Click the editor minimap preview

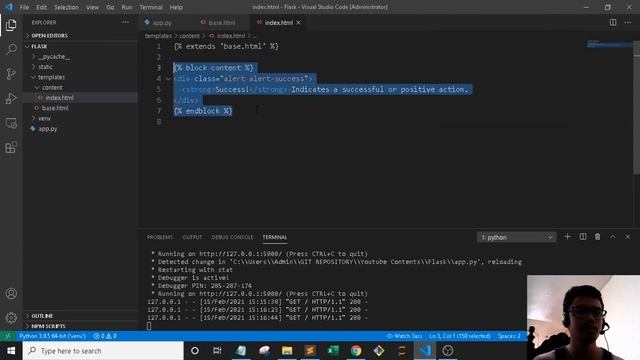click(609, 44)
